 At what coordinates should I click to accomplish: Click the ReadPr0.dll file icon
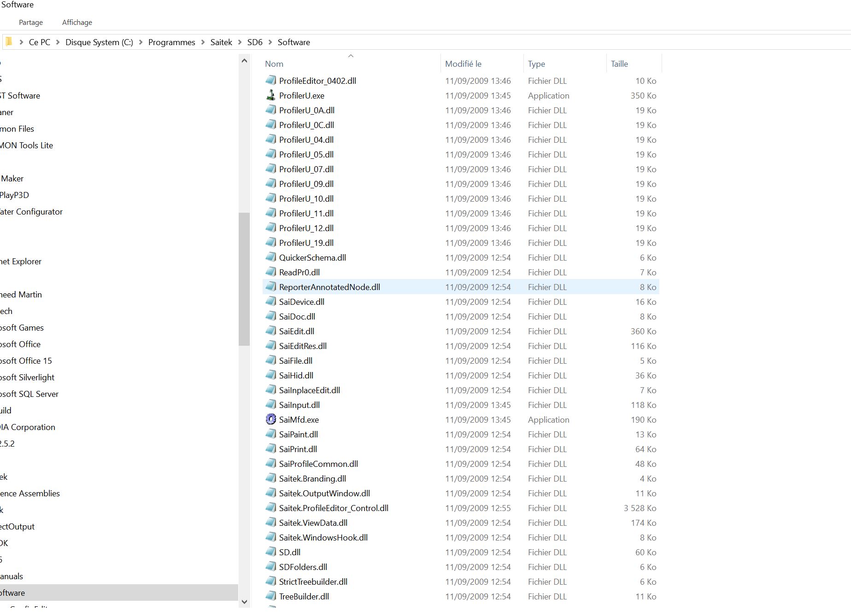[271, 272]
